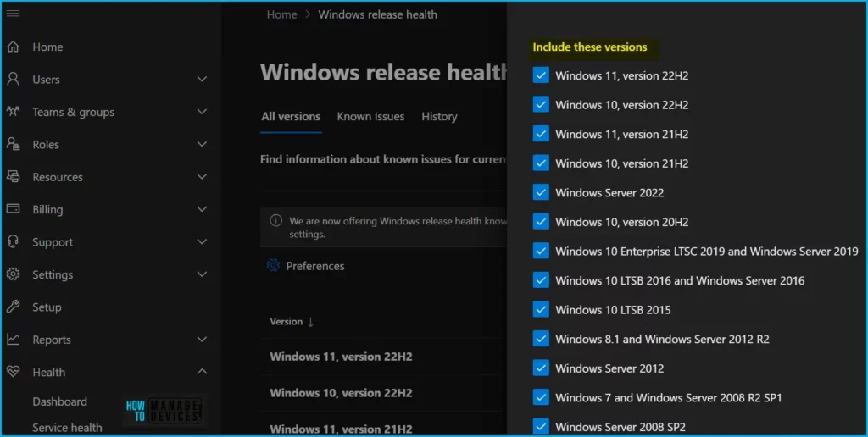Click Windows release health page title
Image resolution: width=868 pixels, height=437 pixels.
tap(384, 73)
